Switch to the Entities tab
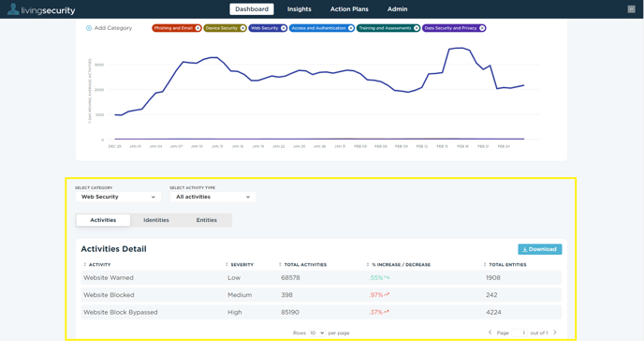The height and width of the screenshot is (341, 644). tap(207, 220)
